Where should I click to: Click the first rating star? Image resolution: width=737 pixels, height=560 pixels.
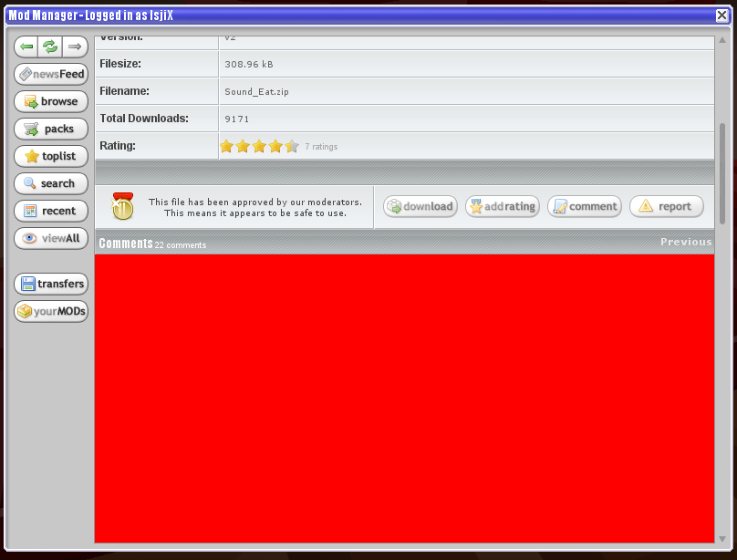(x=226, y=146)
